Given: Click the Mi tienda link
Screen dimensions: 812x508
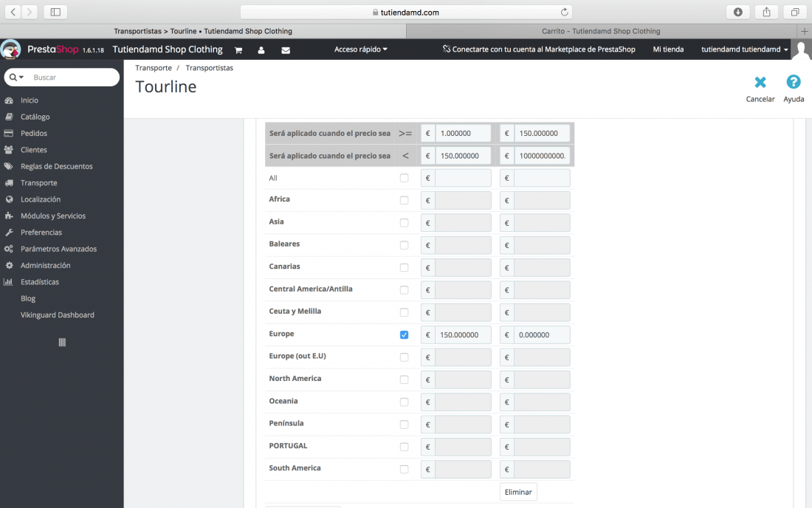Looking at the screenshot, I should [668, 49].
